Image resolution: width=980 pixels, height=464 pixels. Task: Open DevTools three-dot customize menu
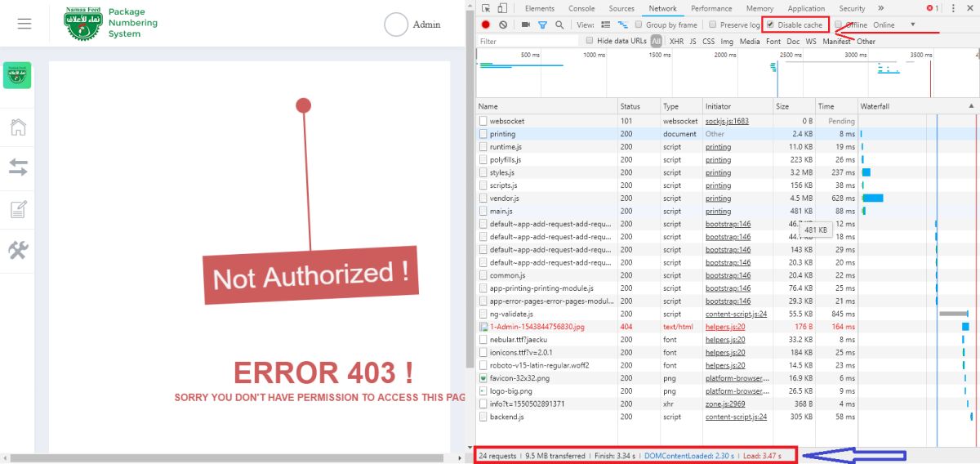951,8
